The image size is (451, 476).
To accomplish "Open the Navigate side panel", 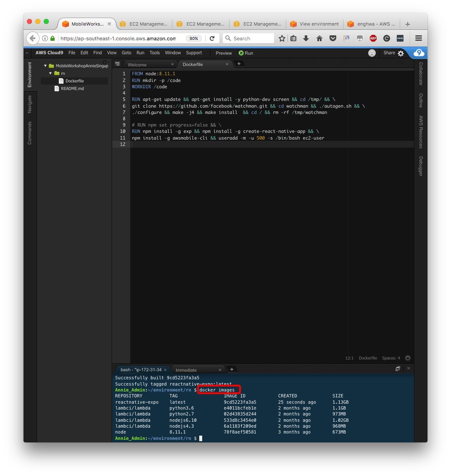I will [x=29, y=104].
